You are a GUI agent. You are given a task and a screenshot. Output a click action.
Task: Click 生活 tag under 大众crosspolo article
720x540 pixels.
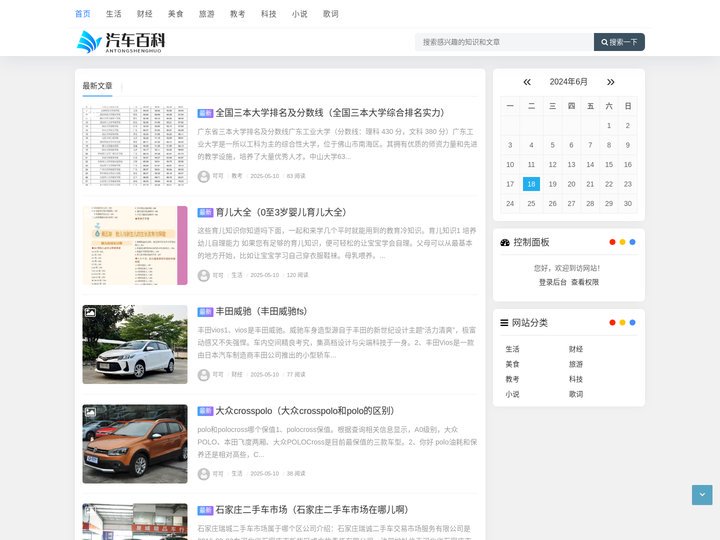click(237, 474)
